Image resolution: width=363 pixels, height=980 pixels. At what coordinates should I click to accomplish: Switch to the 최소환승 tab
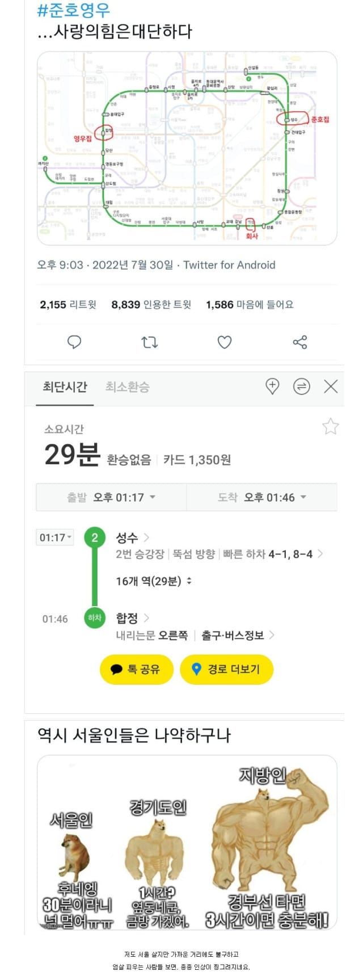pos(128,387)
